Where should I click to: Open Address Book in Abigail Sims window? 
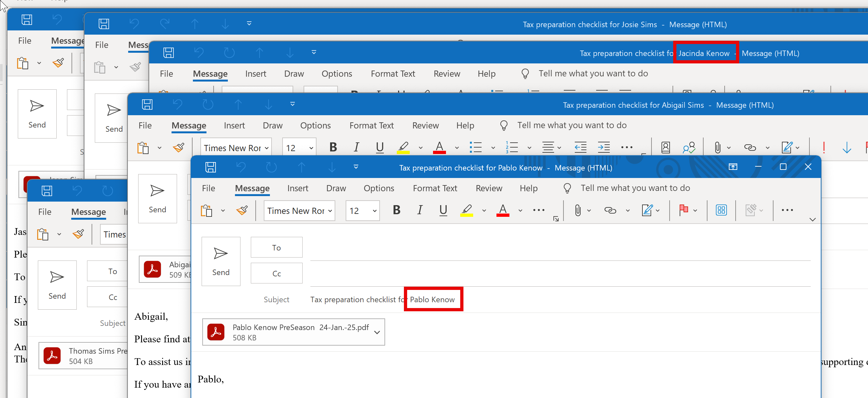(665, 147)
